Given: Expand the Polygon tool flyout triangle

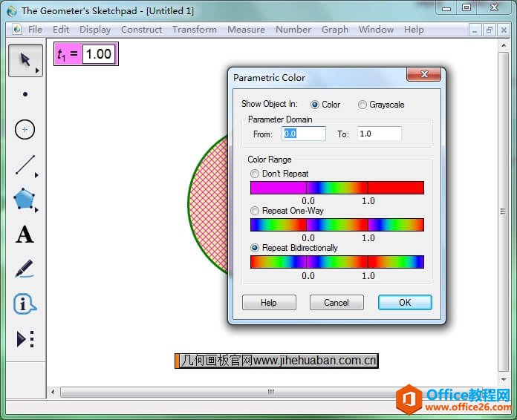Looking at the screenshot, I should point(36,210).
